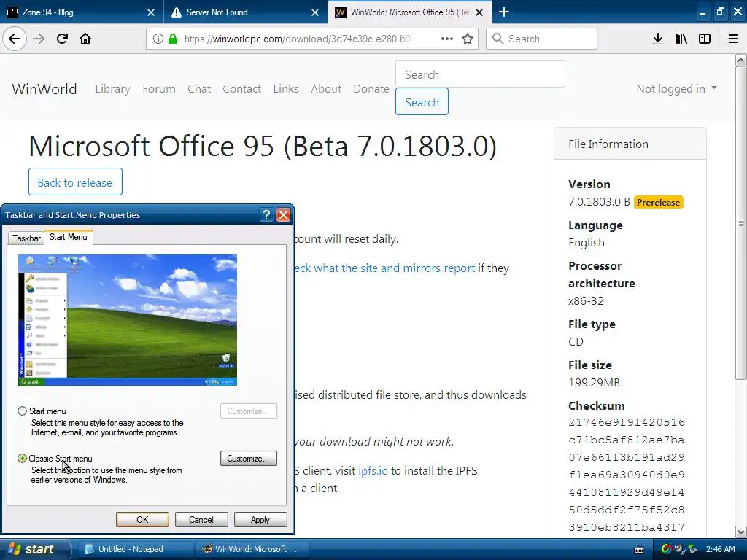Viewport: 747px width, 560px height.
Task: Switch to Untitled - Notepad in taskbar
Action: pyautogui.click(x=134, y=549)
